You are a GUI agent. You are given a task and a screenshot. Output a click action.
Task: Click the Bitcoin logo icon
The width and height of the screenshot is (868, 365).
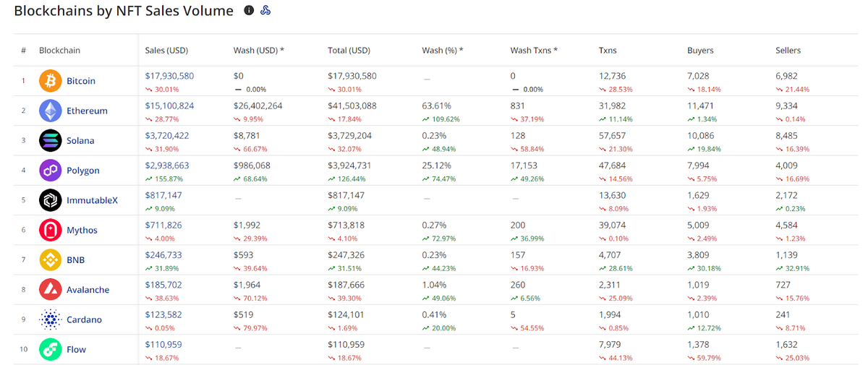51,81
